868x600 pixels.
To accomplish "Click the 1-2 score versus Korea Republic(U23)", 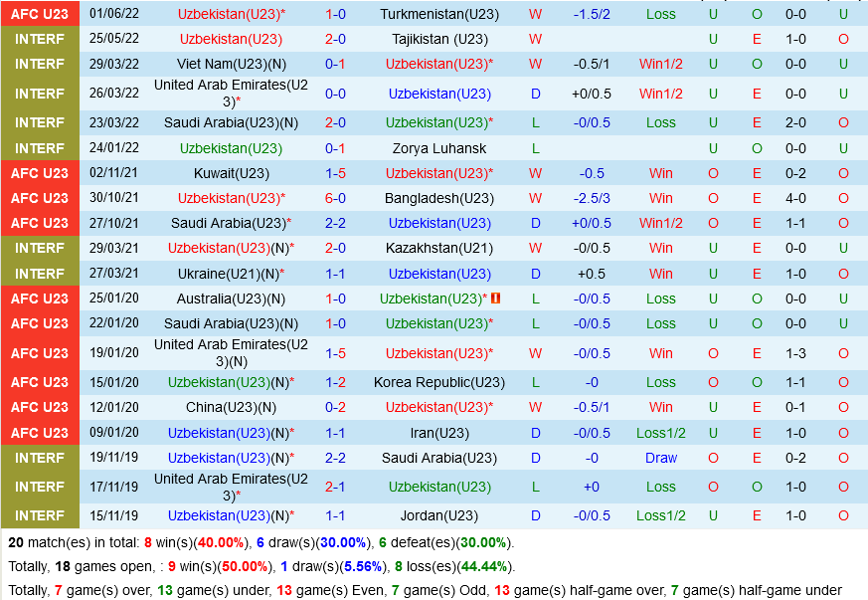I will pyautogui.click(x=335, y=382).
